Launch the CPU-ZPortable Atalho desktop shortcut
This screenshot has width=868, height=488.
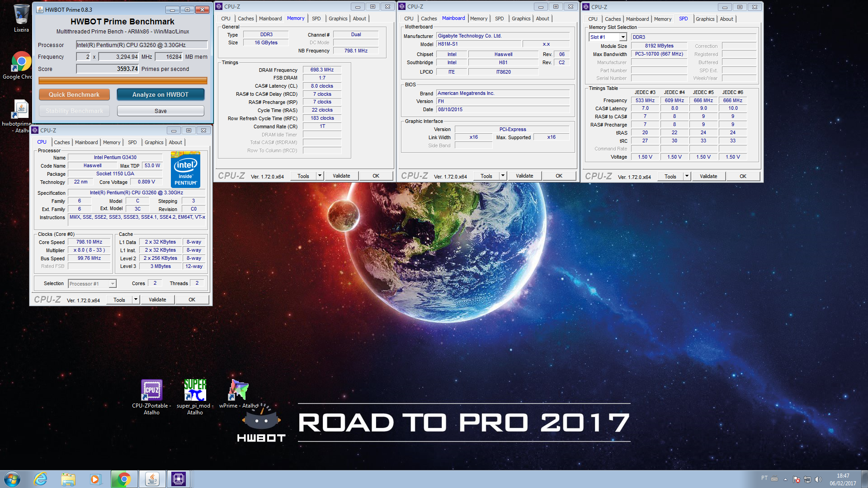(151, 397)
